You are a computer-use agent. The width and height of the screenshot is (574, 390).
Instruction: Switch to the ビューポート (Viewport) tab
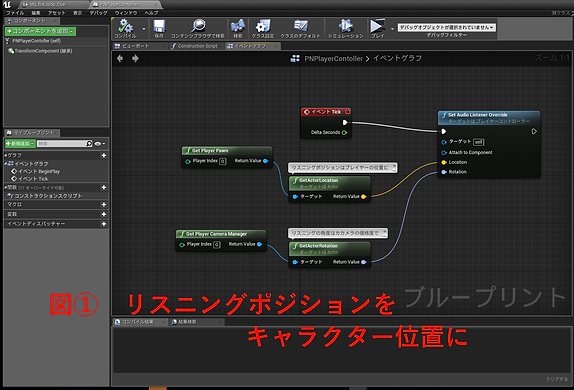[139, 46]
